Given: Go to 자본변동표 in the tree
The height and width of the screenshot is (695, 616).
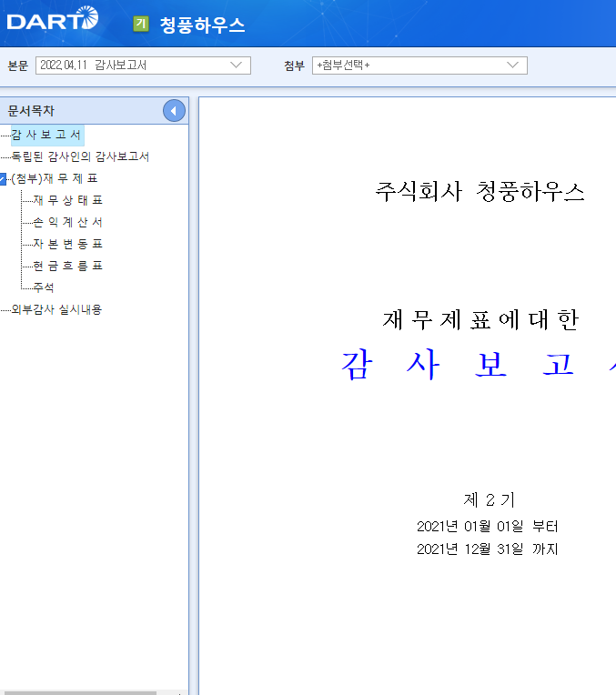Looking at the screenshot, I should [x=68, y=244].
